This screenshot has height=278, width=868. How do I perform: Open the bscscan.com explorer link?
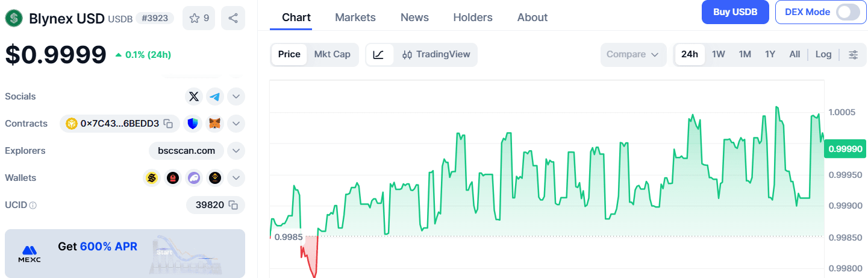[x=186, y=151]
